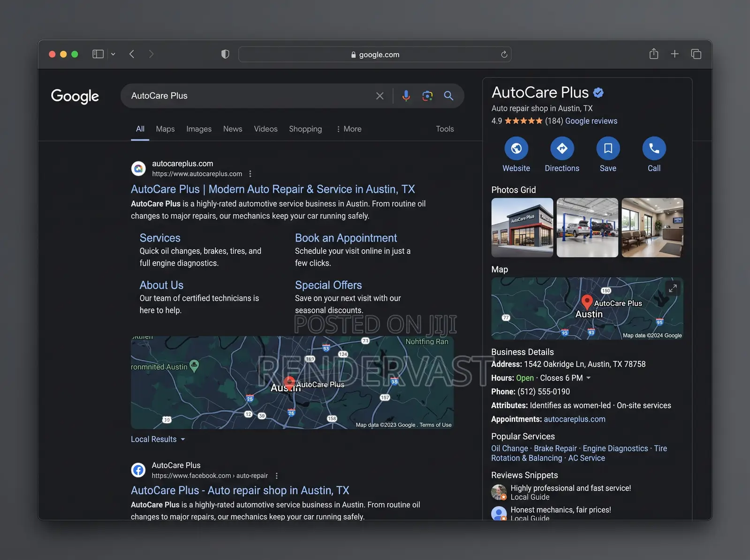Switch to the Maps search tab

(165, 129)
